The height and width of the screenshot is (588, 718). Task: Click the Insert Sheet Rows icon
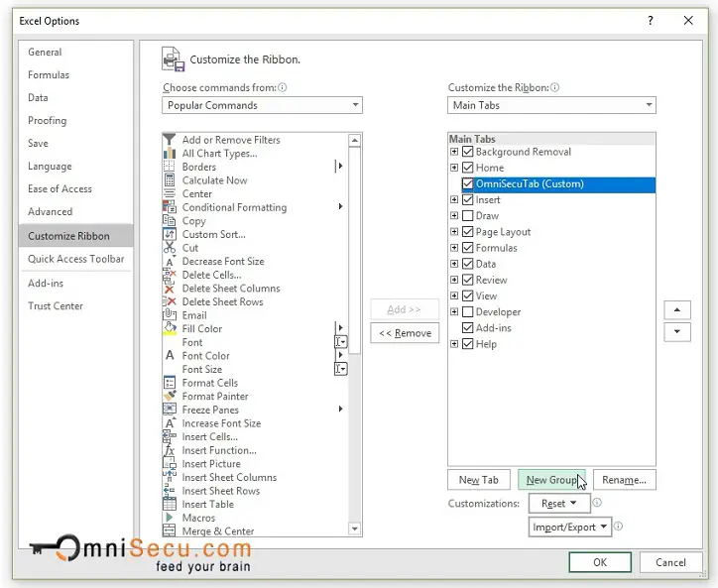(170, 491)
